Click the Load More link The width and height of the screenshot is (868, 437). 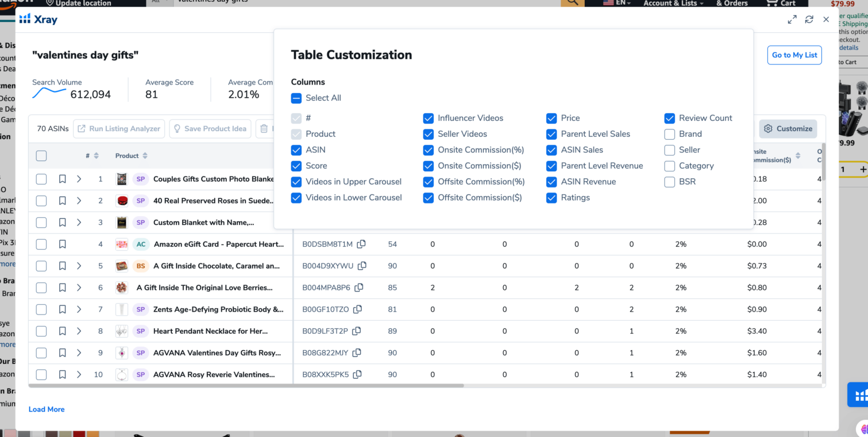pyautogui.click(x=47, y=409)
